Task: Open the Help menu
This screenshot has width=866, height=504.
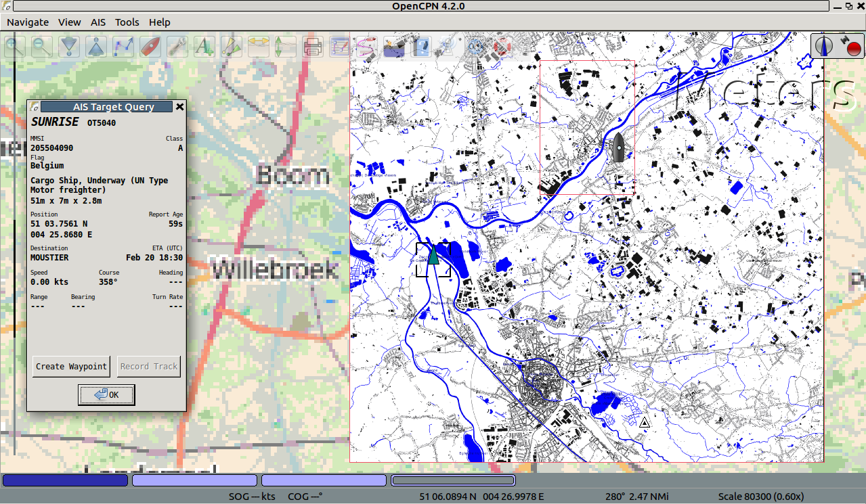Action: [x=160, y=22]
